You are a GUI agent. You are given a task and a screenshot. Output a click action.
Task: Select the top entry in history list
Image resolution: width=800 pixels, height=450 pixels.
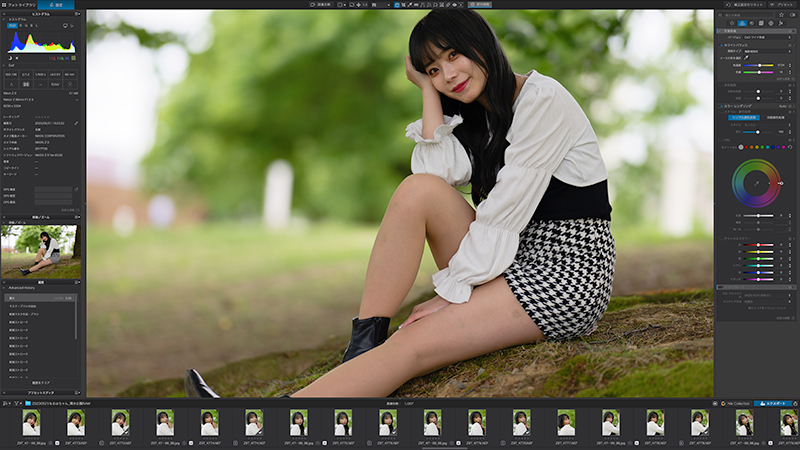pyautogui.click(x=40, y=298)
